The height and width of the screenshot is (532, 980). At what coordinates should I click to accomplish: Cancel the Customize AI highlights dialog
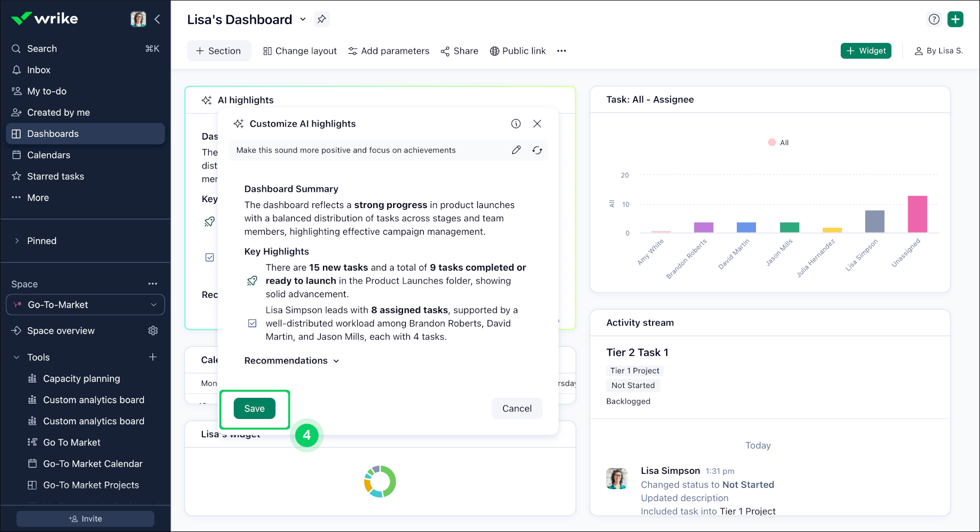[517, 409]
